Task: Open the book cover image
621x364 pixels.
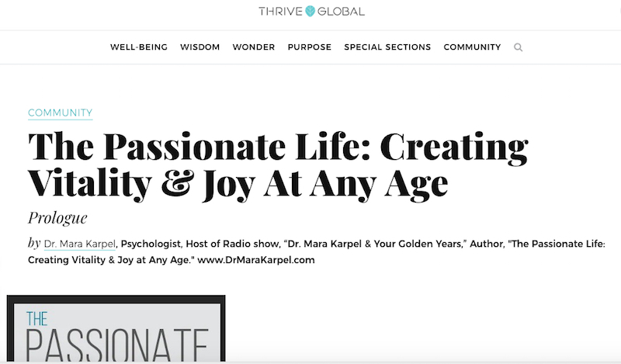Action: pos(116,328)
